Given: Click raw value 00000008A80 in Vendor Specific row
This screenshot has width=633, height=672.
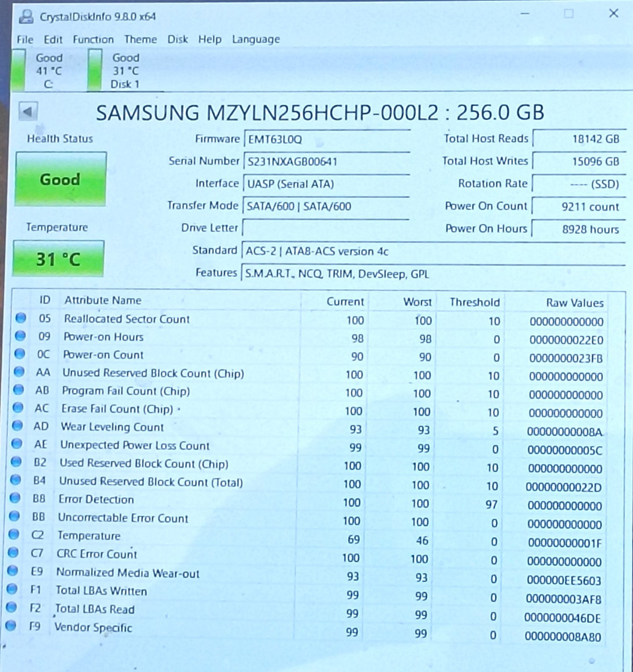Looking at the screenshot, I should (563, 637).
